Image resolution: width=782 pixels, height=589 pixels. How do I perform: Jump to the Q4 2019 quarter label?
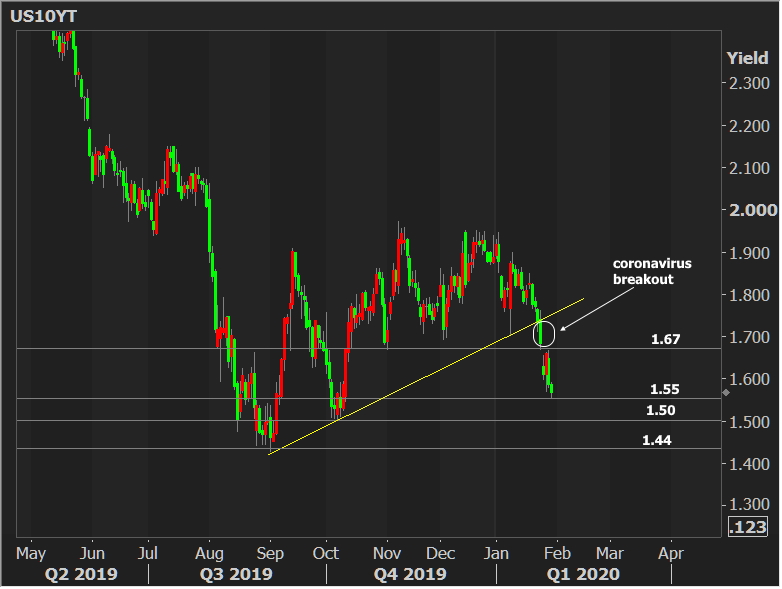[409, 574]
